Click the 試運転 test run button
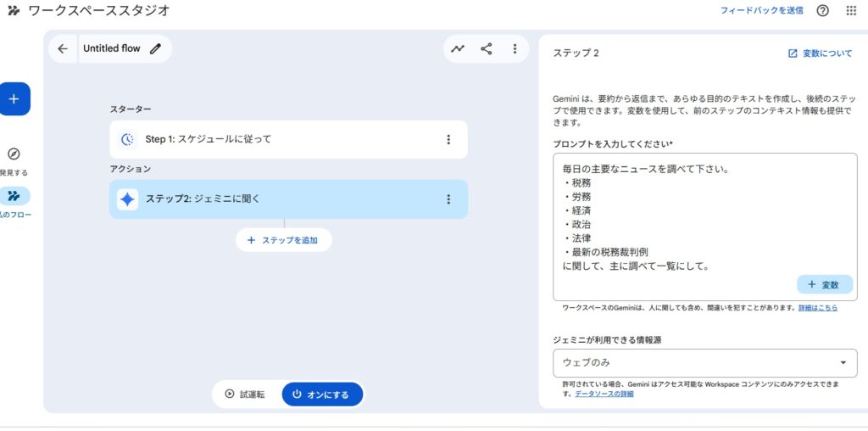The height and width of the screenshot is (431, 868). click(x=245, y=395)
